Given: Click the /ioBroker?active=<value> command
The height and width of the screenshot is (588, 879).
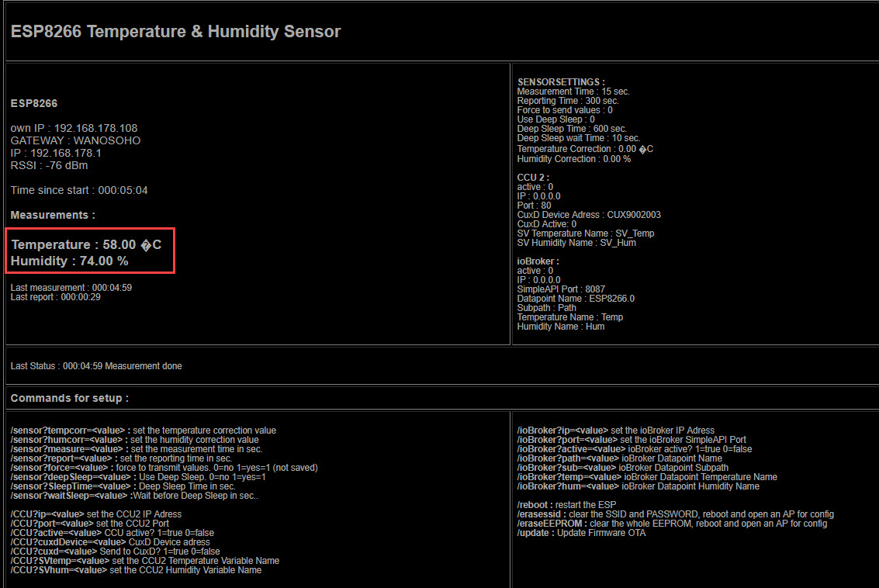Looking at the screenshot, I should [635, 449].
